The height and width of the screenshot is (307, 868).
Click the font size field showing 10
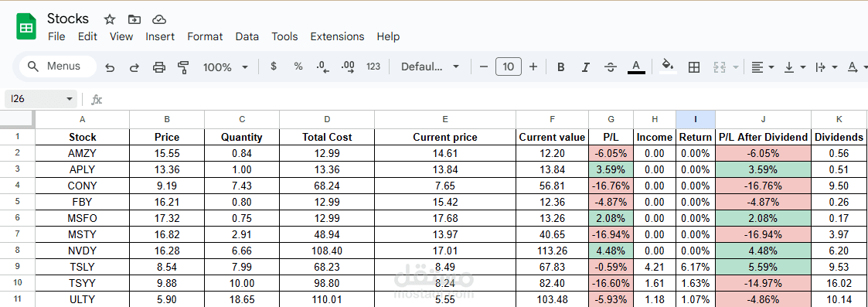508,67
